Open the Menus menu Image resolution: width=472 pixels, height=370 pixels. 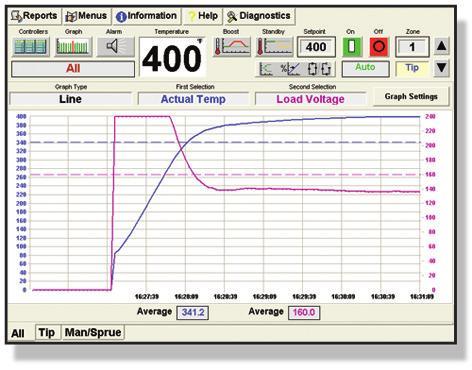pos(86,16)
